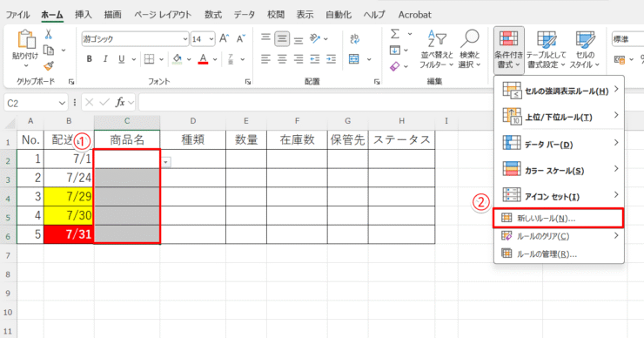
Task: Open セルのスタイル cell styles
Action: [x=585, y=50]
